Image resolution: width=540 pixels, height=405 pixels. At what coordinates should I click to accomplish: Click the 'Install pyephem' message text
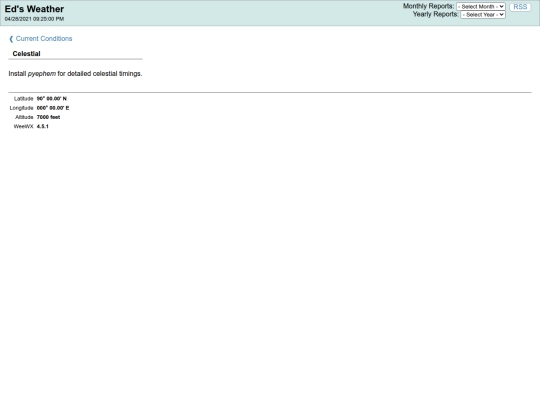[75, 74]
